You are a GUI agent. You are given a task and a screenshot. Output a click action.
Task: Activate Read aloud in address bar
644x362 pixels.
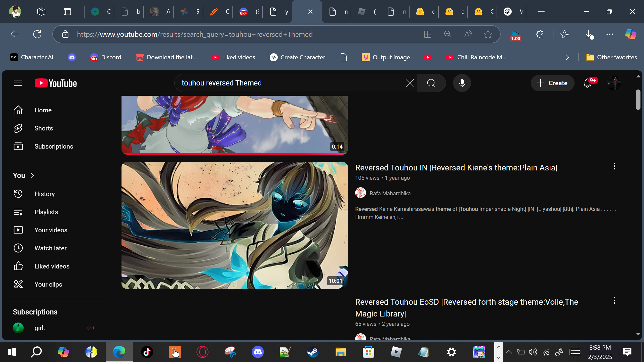pyautogui.click(x=468, y=34)
